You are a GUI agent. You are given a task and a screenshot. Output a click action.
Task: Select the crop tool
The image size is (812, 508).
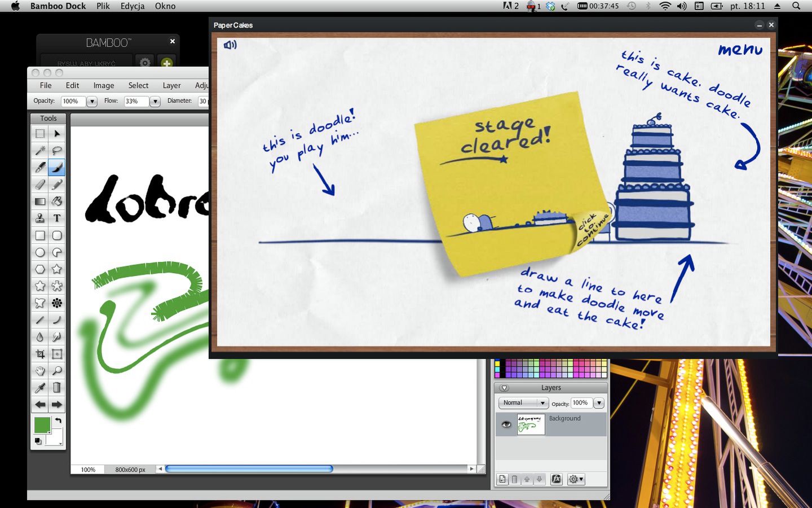pos(40,354)
